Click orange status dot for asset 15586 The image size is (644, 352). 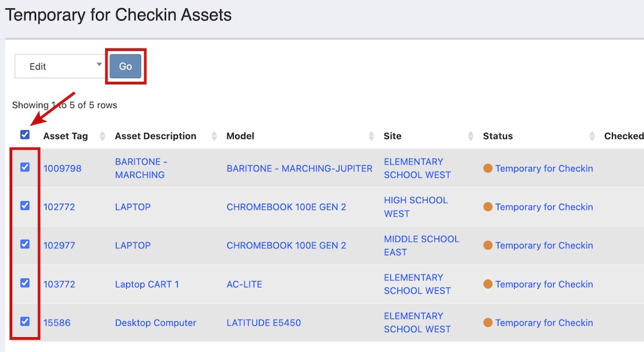tap(488, 322)
